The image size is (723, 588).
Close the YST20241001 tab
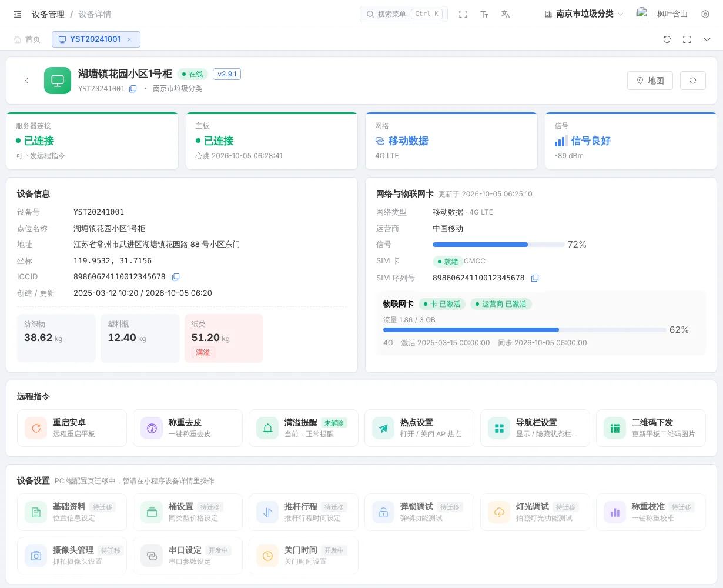129,39
